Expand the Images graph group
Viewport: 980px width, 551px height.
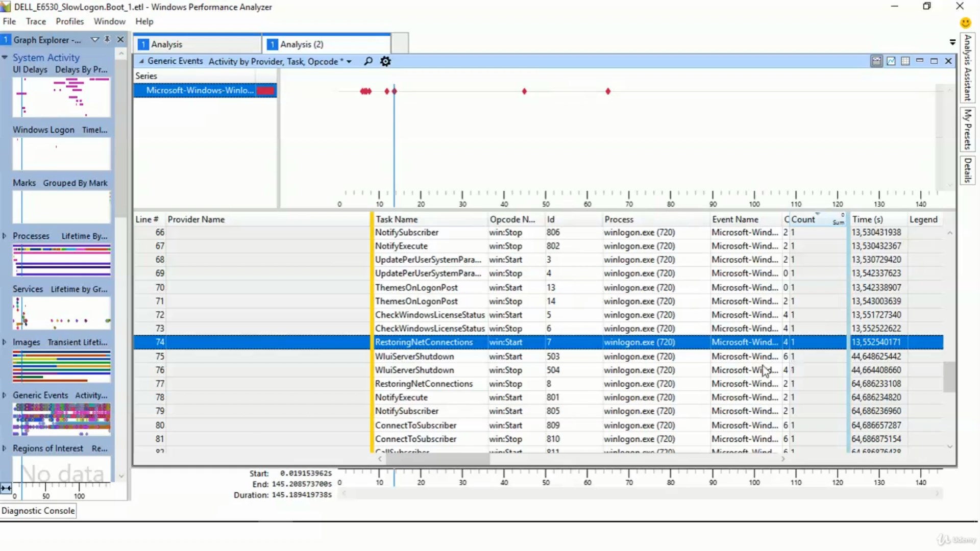(x=4, y=342)
